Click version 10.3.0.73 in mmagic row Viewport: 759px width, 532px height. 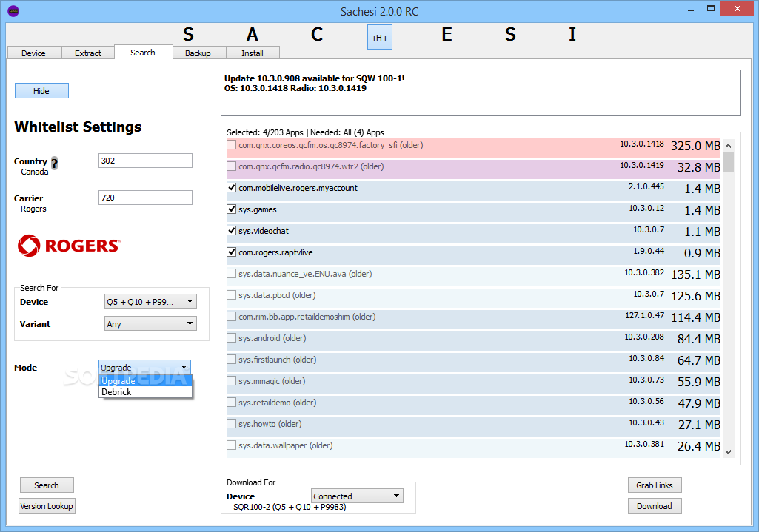click(x=646, y=380)
